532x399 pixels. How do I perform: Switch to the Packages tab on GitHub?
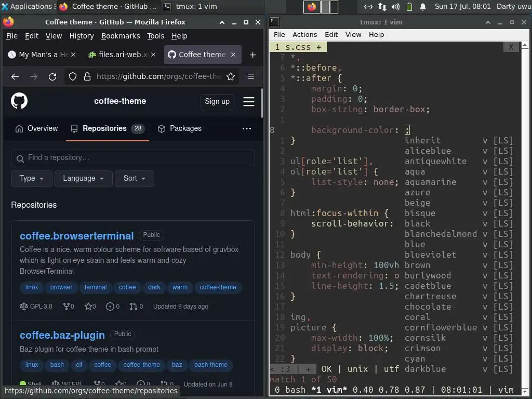pos(180,129)
